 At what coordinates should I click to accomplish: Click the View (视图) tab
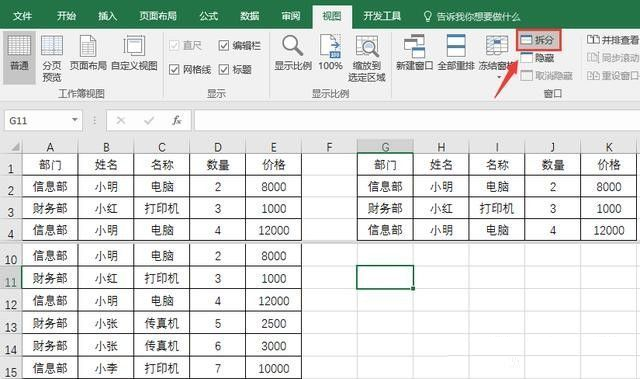[331, 16]
